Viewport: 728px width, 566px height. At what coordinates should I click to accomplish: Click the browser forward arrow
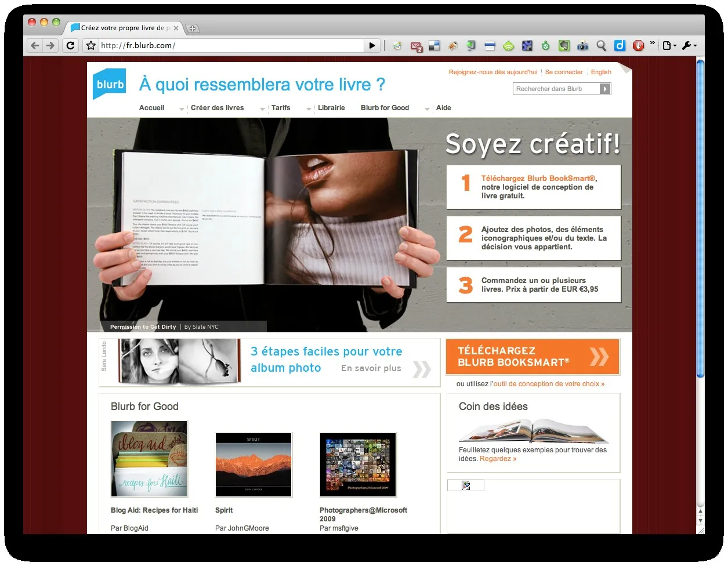[x=50, y=45]
